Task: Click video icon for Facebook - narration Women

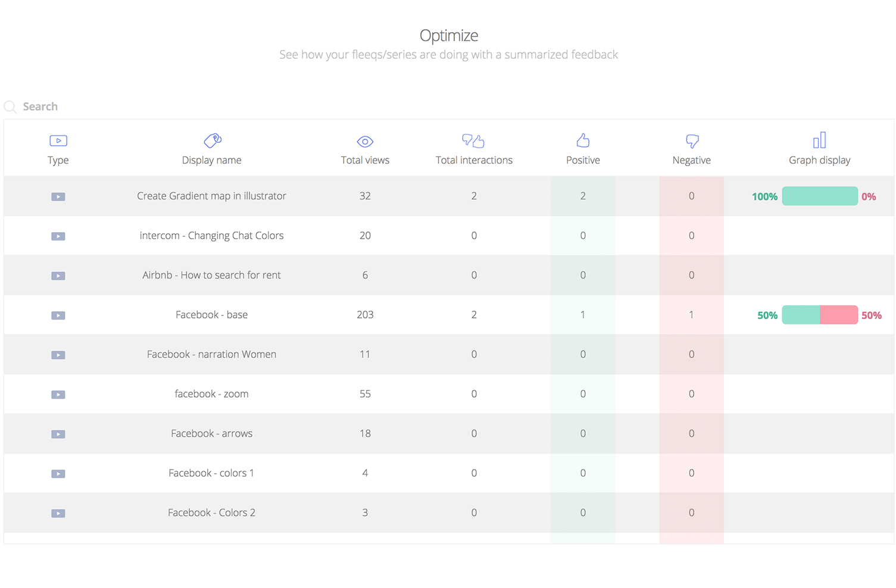Action: pos(58,355)
